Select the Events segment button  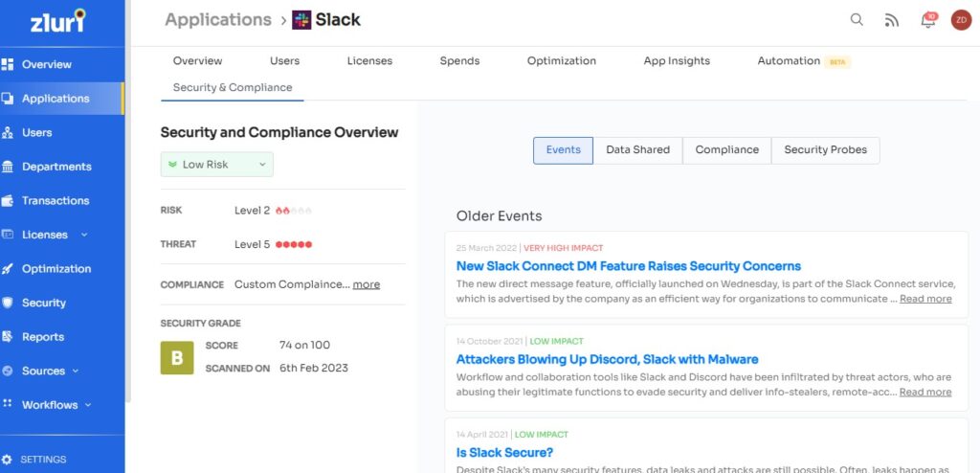pos(563,150)
